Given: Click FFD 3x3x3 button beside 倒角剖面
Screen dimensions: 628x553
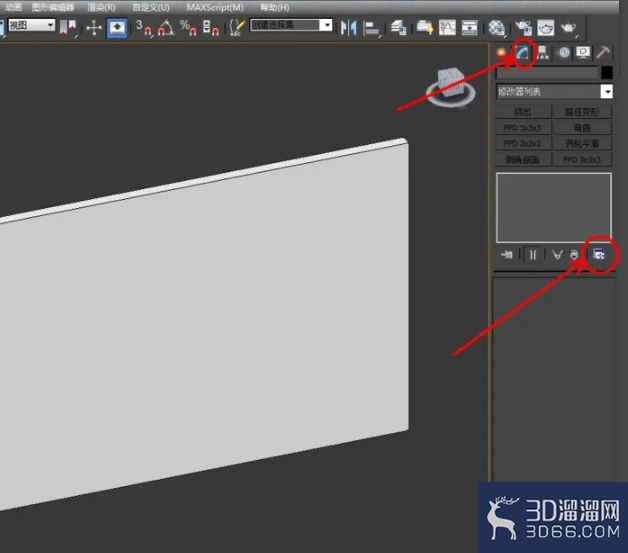Looking at the screenshot, I should (582, 160).
